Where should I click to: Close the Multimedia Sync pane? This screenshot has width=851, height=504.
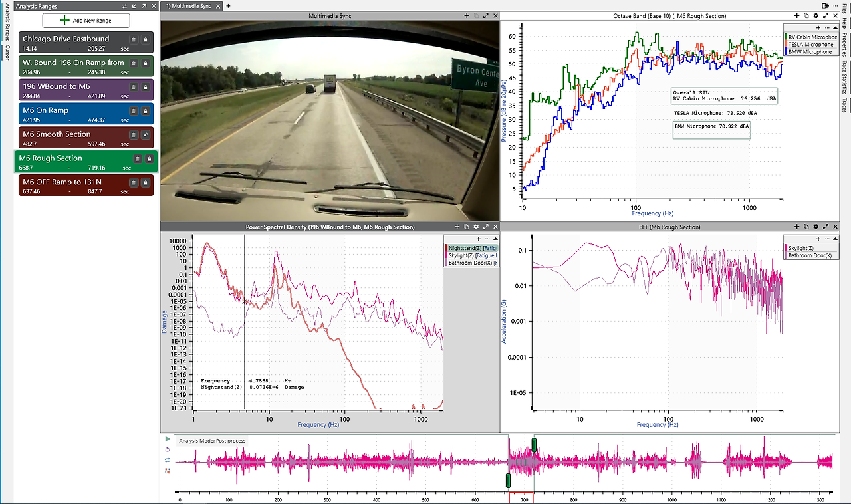(x=495, y=15)
